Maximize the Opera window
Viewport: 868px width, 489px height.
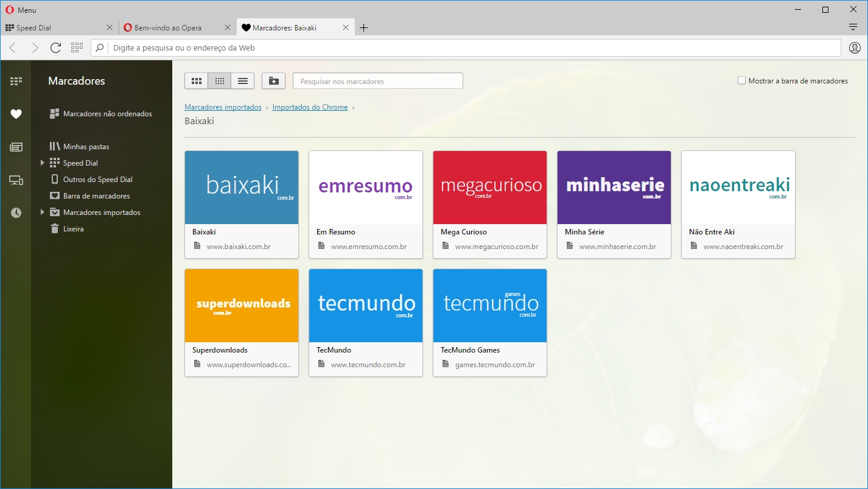[x=825, y=10]
